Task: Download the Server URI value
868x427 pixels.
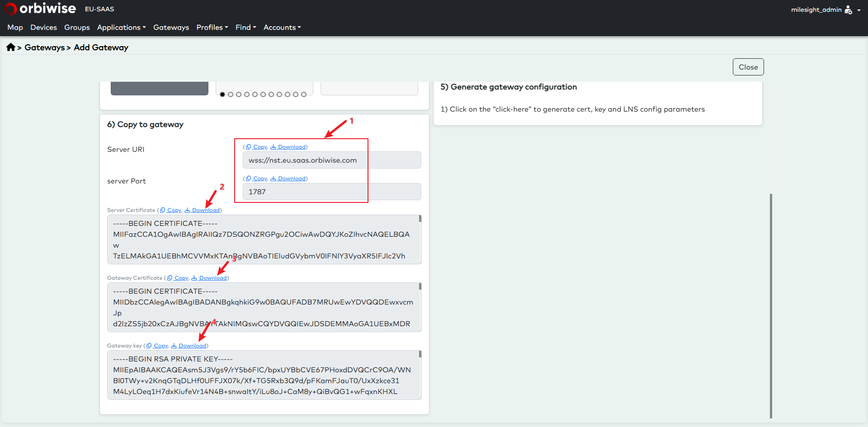Action: tap(288, 147)
